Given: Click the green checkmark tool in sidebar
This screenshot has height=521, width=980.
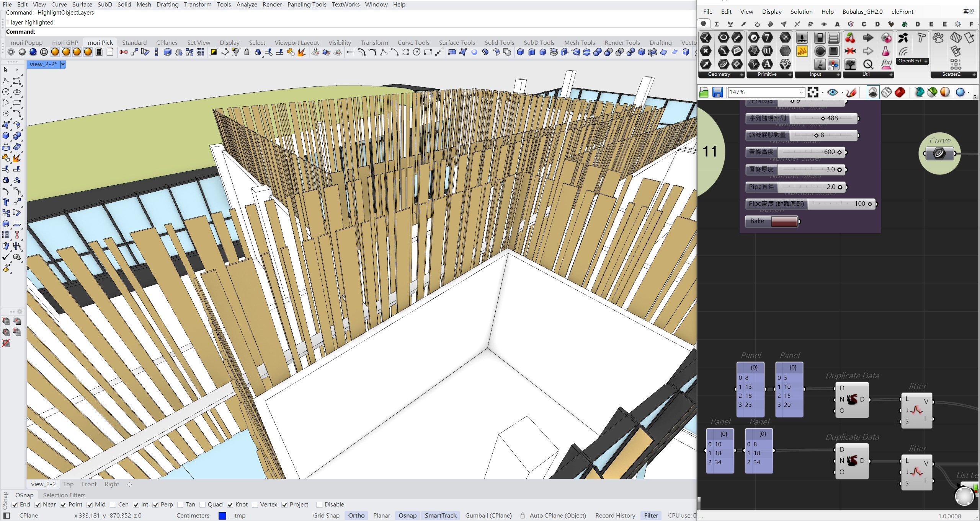Looking at the screenshot, I should (6, 257).
